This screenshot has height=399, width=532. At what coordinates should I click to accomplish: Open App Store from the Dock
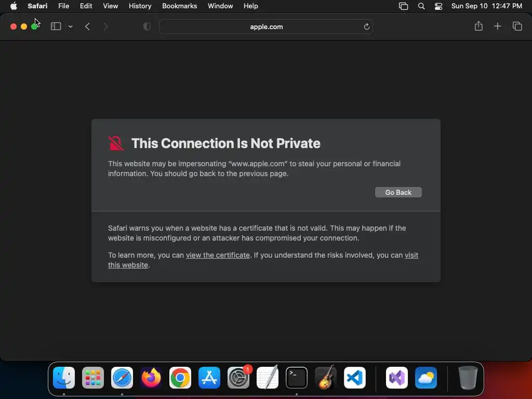tap(209, 378)
